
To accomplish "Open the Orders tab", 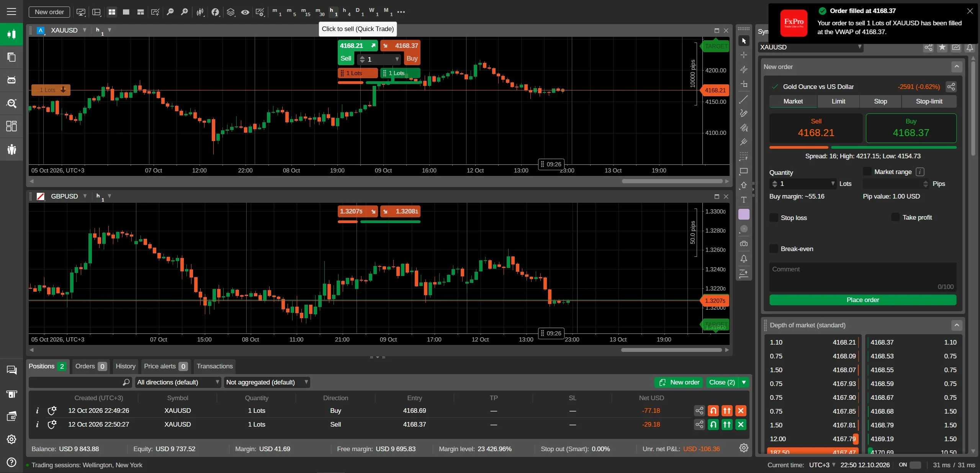I will 91,366.
